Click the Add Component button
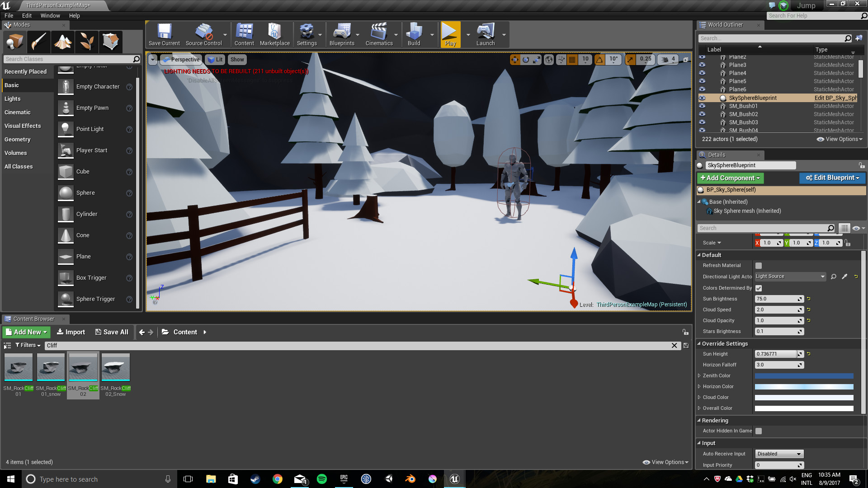868x488 pixels. tap(730, 178)
